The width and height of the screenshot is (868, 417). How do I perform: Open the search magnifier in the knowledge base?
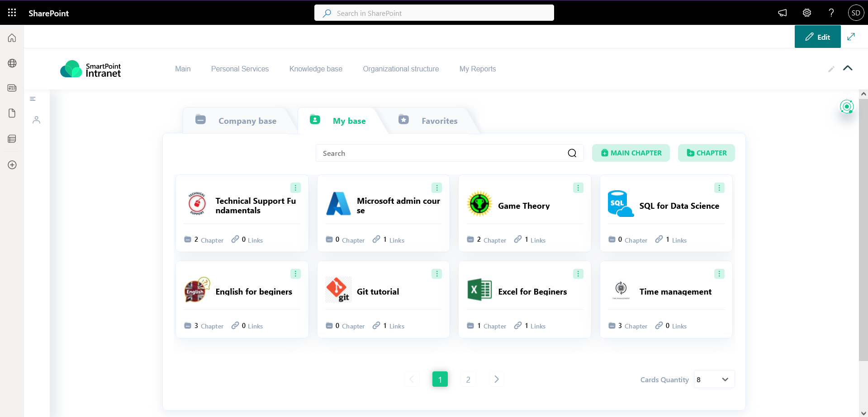coord(572,153)
